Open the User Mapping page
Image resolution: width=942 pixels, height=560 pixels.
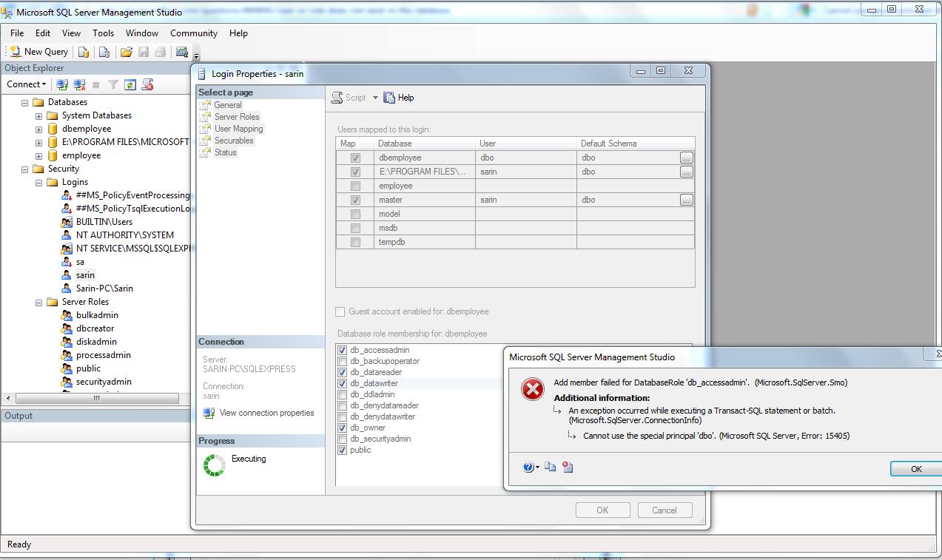coord(238,129)
